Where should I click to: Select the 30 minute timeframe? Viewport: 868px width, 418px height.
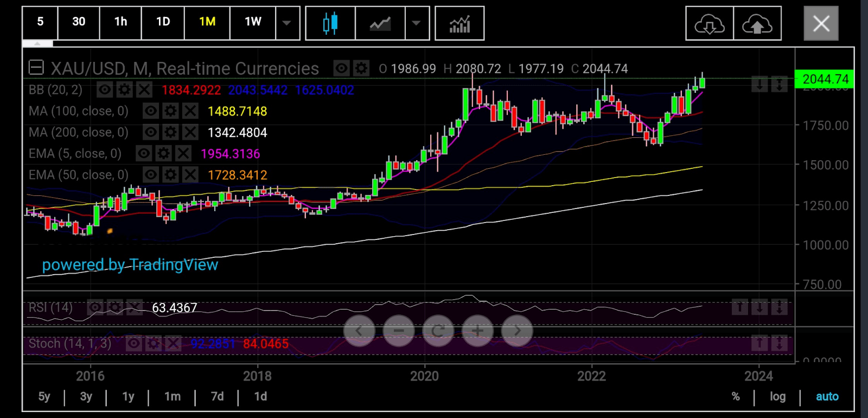point(79,22)
